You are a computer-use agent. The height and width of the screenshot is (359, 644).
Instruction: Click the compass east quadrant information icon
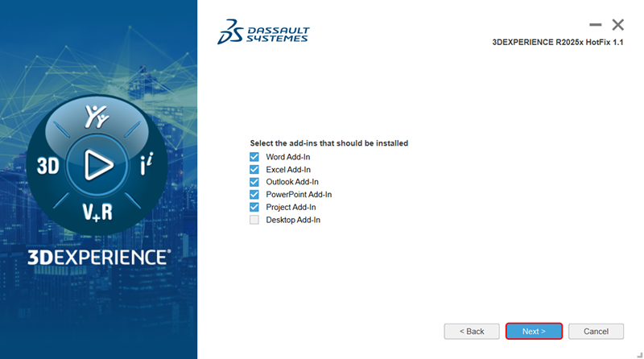(147, 166)
